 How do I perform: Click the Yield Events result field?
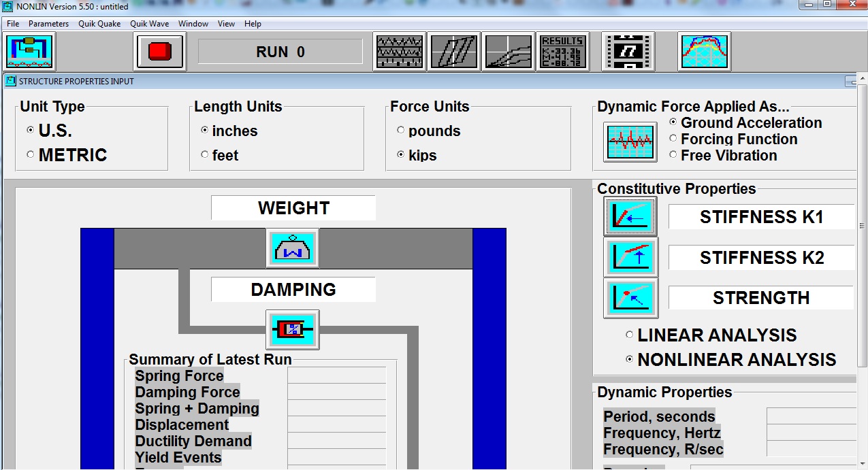tap(336, 457)
